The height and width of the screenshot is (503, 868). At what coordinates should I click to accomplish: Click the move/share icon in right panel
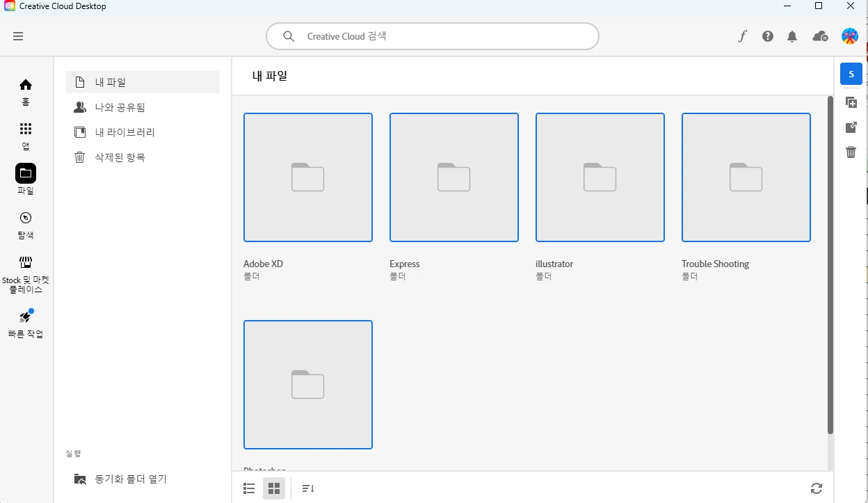tap(851, 127)
